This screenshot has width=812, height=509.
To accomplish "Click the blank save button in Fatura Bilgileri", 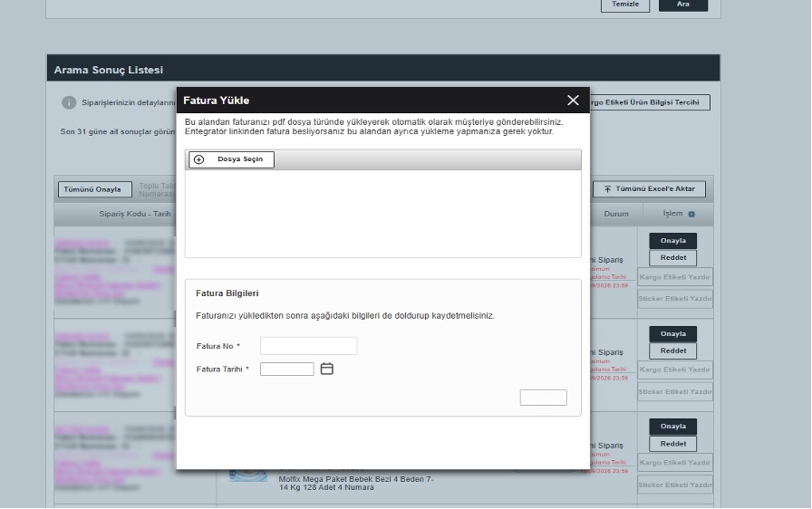I will point(543,398).
